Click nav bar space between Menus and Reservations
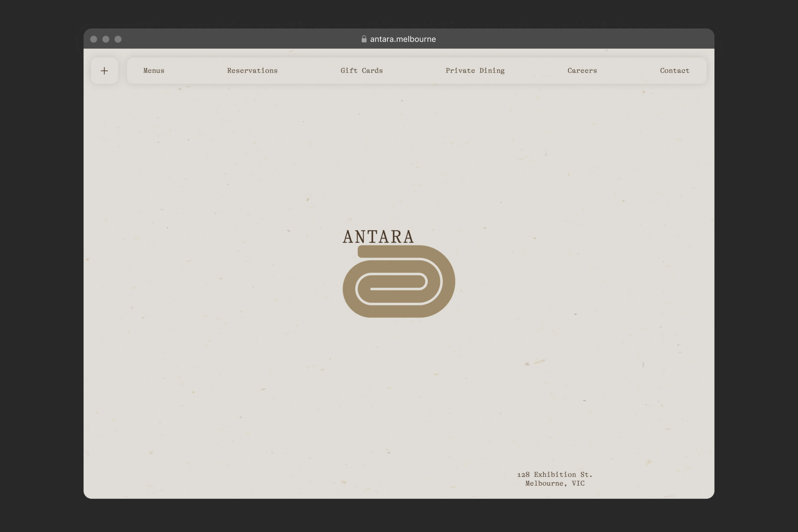The width and height of the screenshot is (798, 532). [195, 71]
